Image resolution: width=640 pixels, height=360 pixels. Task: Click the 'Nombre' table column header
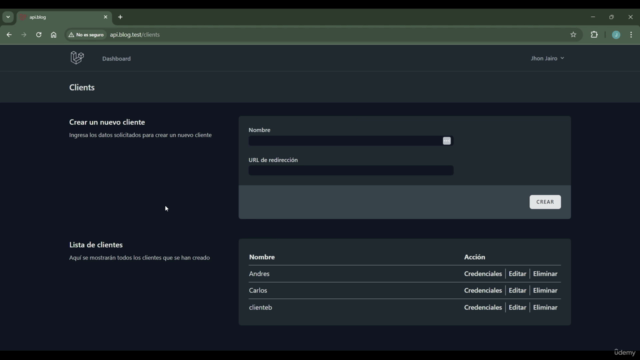point(262,257)
